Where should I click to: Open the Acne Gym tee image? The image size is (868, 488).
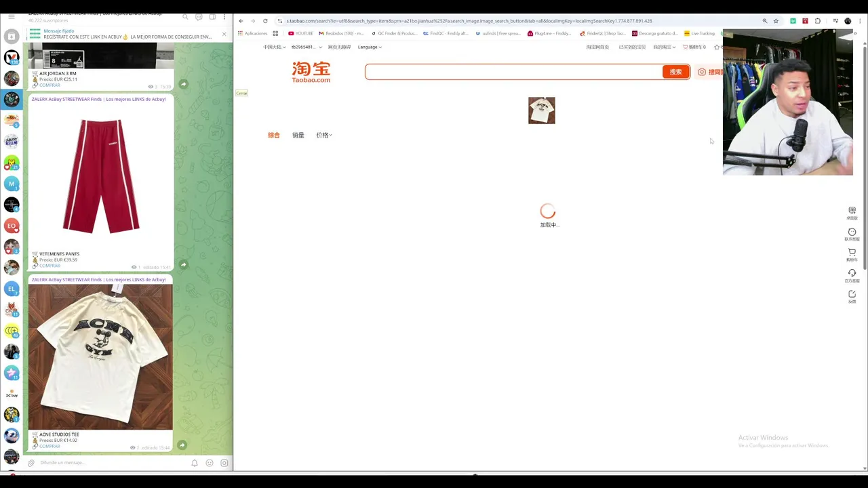coord(100,357)
